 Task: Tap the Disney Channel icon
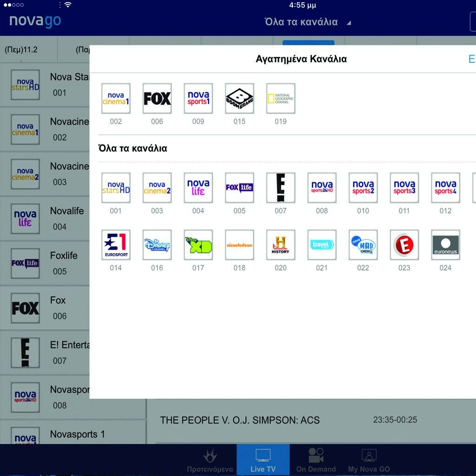(157, 245)
